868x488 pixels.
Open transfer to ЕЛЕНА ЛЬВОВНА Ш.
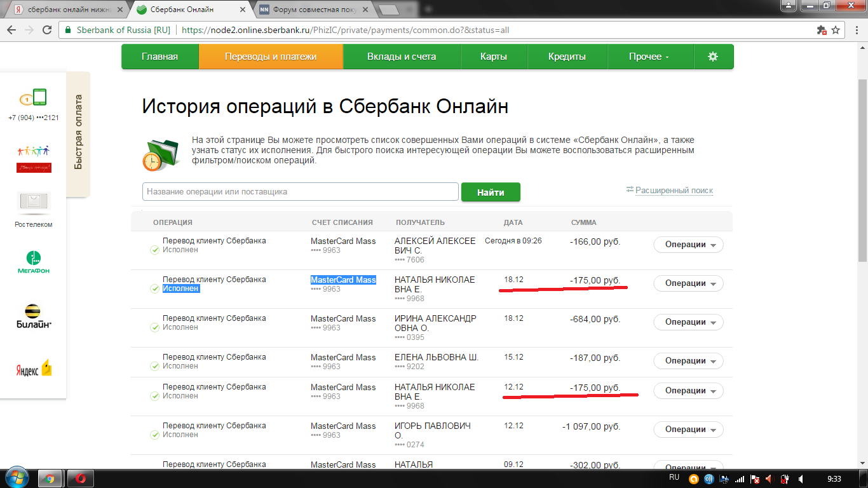(437, 357)
